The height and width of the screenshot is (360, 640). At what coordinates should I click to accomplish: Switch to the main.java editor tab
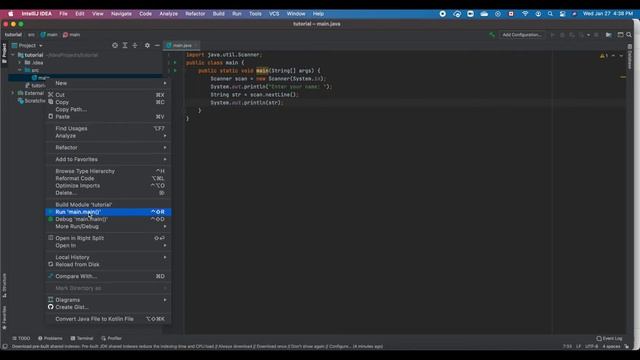click(x=182, y=45)
